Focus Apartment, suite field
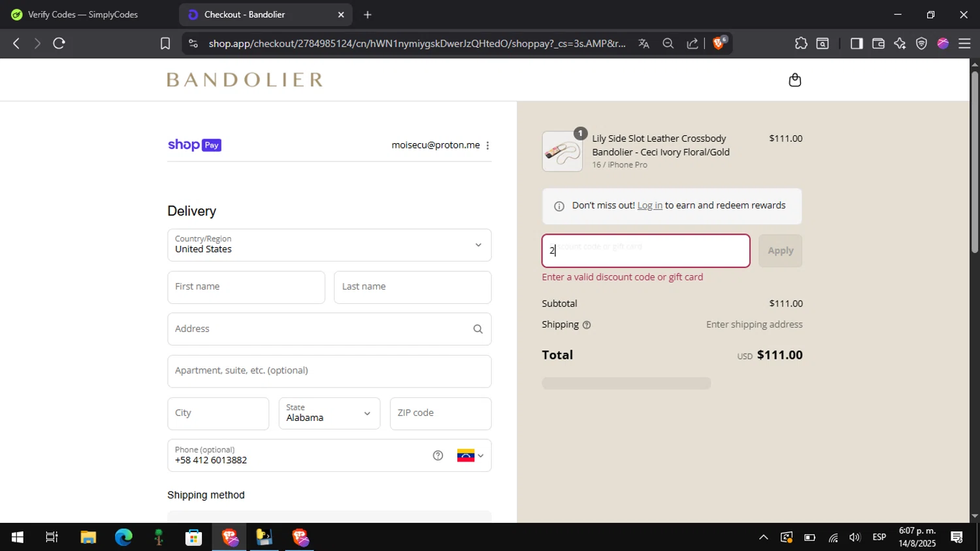 (x=329, y=371)
